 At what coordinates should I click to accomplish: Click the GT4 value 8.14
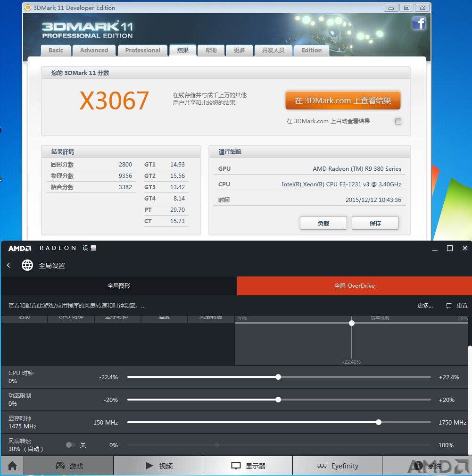[179, 199]
